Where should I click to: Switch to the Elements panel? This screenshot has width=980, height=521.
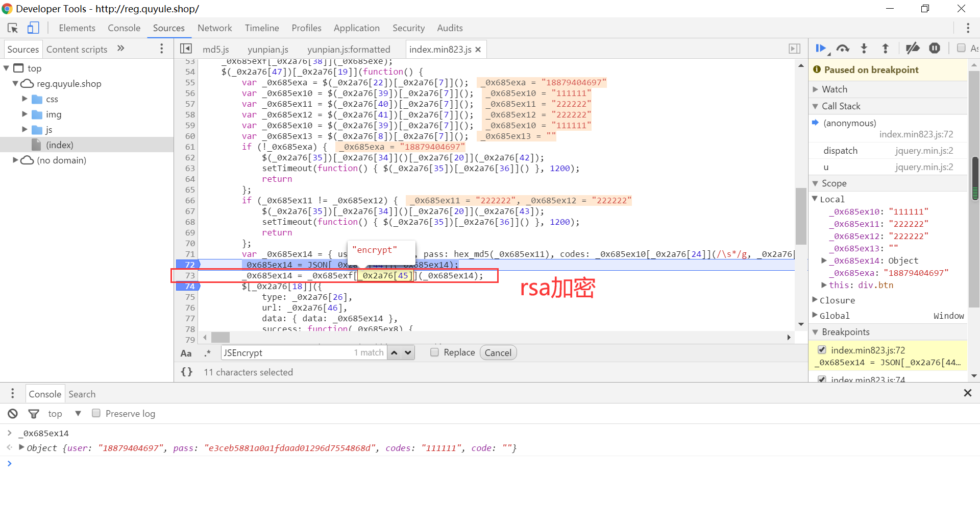[77, 28]
